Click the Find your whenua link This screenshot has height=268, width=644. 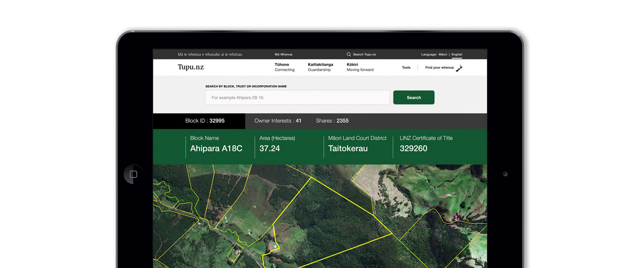(x=441, y=67)
